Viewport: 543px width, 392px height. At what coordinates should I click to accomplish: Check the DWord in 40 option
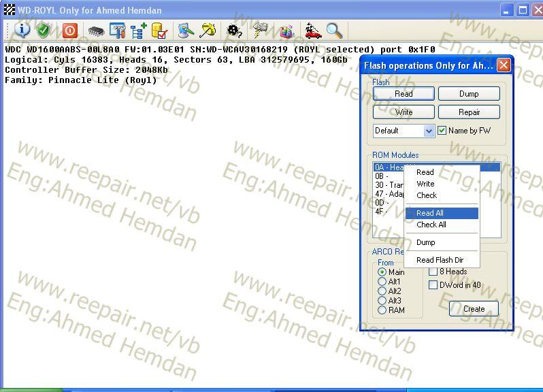click(433, 285)
